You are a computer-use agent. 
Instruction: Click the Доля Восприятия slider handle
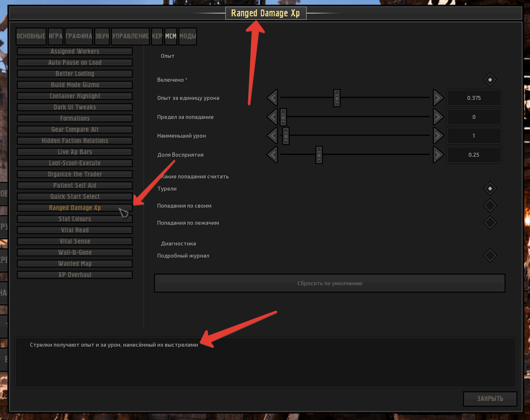(x=319, y=155)
